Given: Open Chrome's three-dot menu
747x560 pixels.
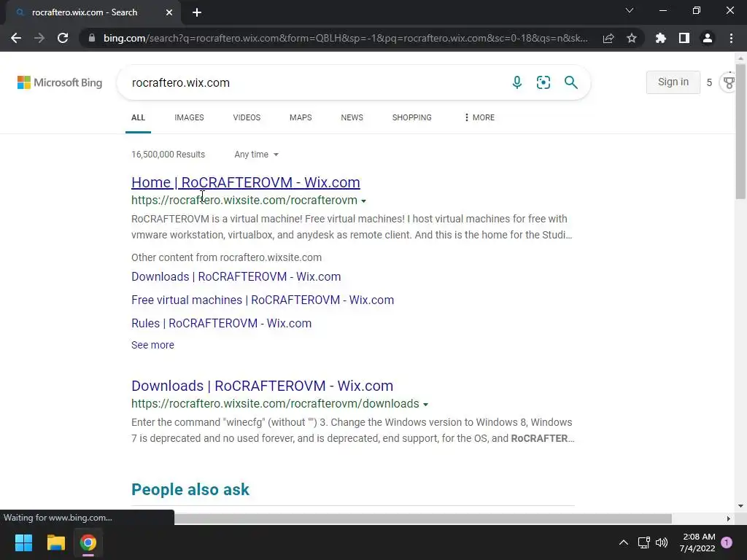Looking at the screenshot, I should [731, 38].
